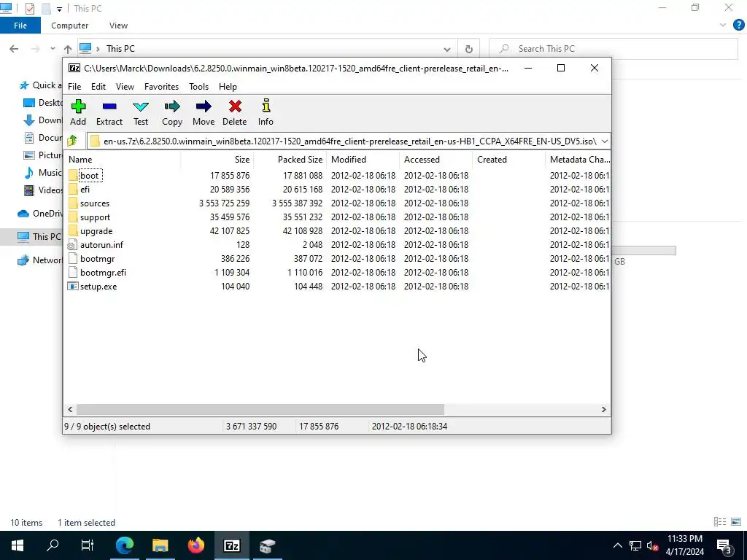
Task: Select the autorun.inf file icon
Action: tap(72, 245)
